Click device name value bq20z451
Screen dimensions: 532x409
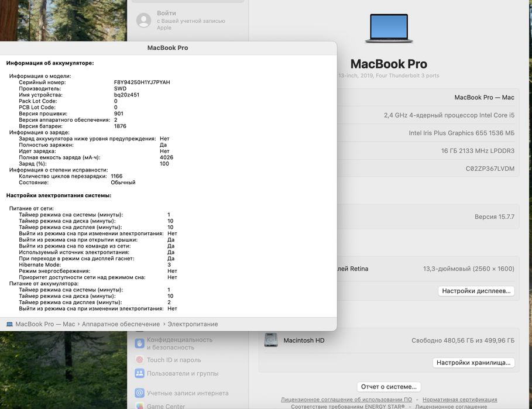(126, 95)
